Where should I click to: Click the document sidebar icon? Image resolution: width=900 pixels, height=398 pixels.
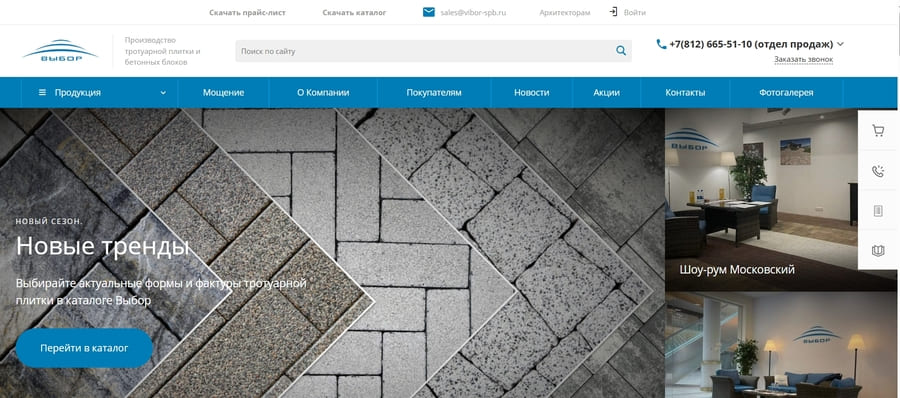click(877, 211)
